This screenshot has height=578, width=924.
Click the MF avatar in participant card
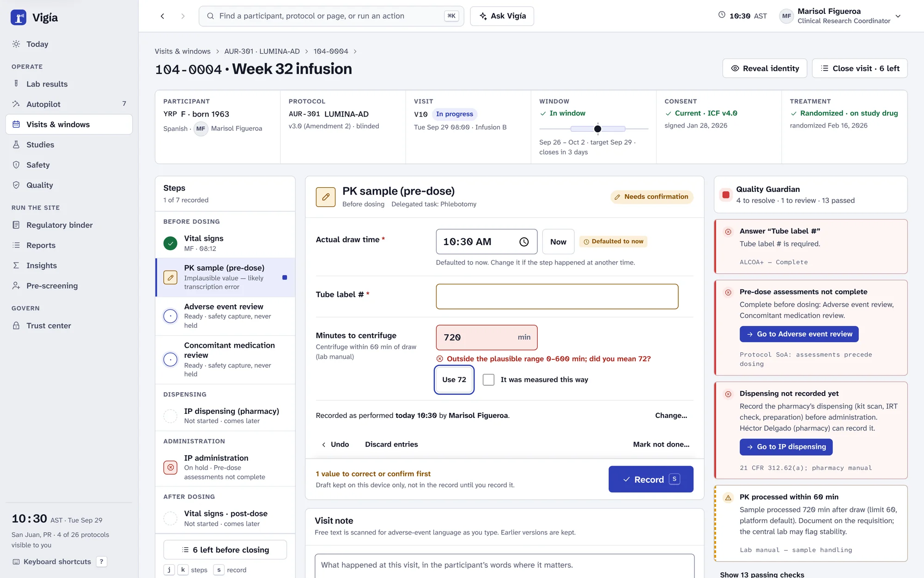[201, 129]
